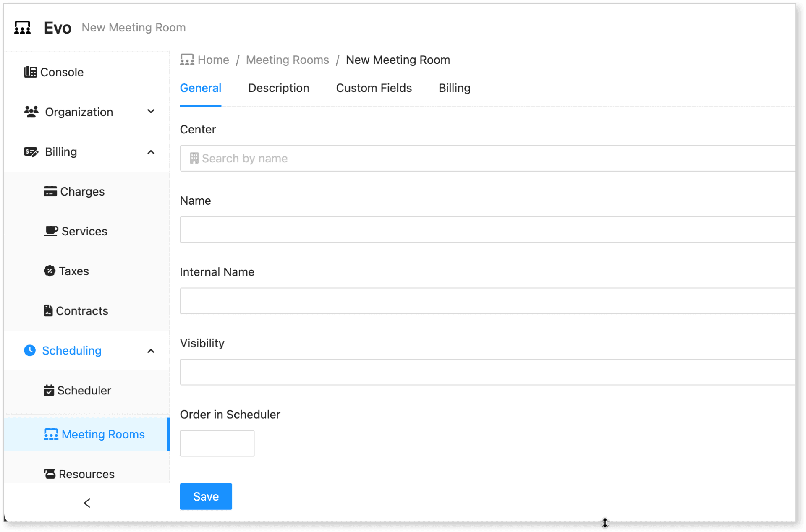Screen dimensions: 806x532
Task: Go to Home breadcrumb link
Action: click(213, 60)
